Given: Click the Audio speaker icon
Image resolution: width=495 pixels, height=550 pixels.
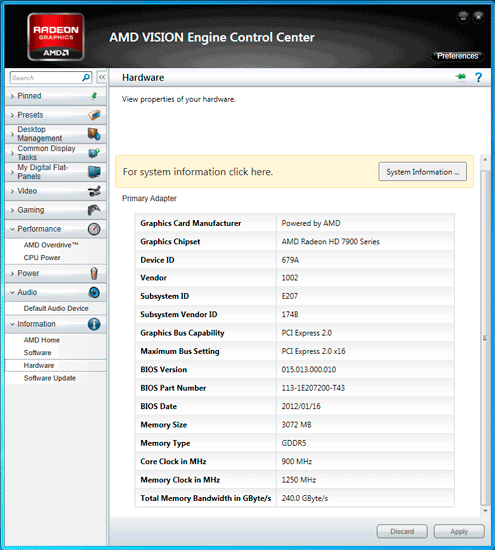Looking at the screenshot, I should click(x=94, y=292).
